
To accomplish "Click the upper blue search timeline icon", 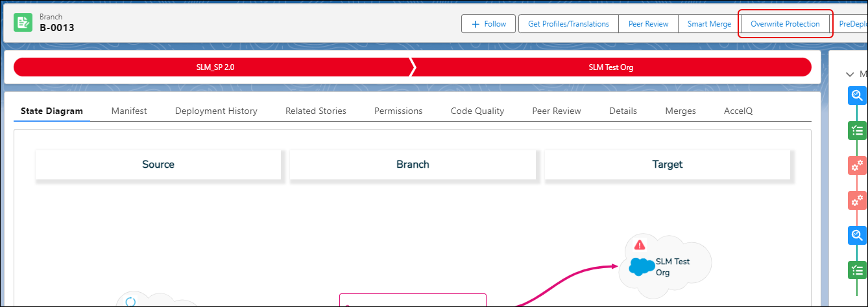I will [857, 96].
